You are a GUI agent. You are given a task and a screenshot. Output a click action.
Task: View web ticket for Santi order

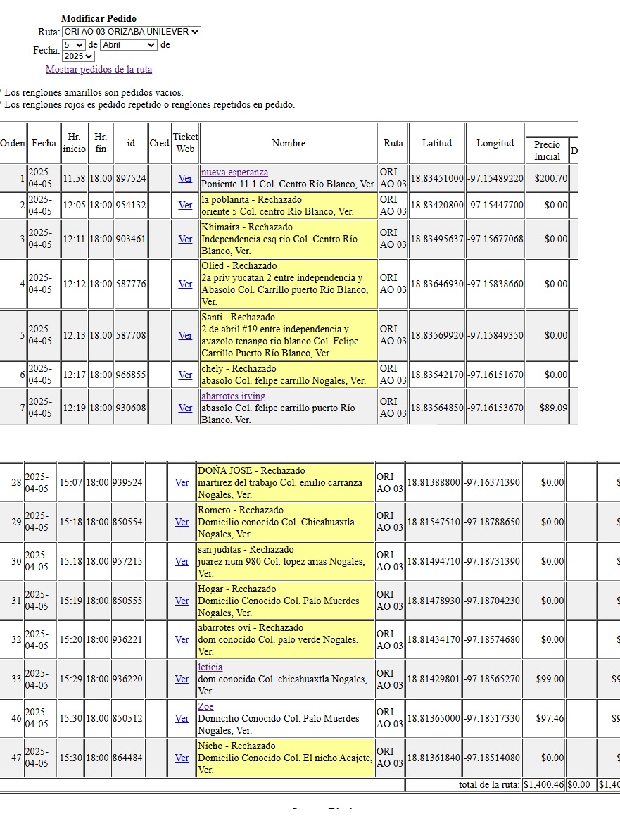(185, 336)
